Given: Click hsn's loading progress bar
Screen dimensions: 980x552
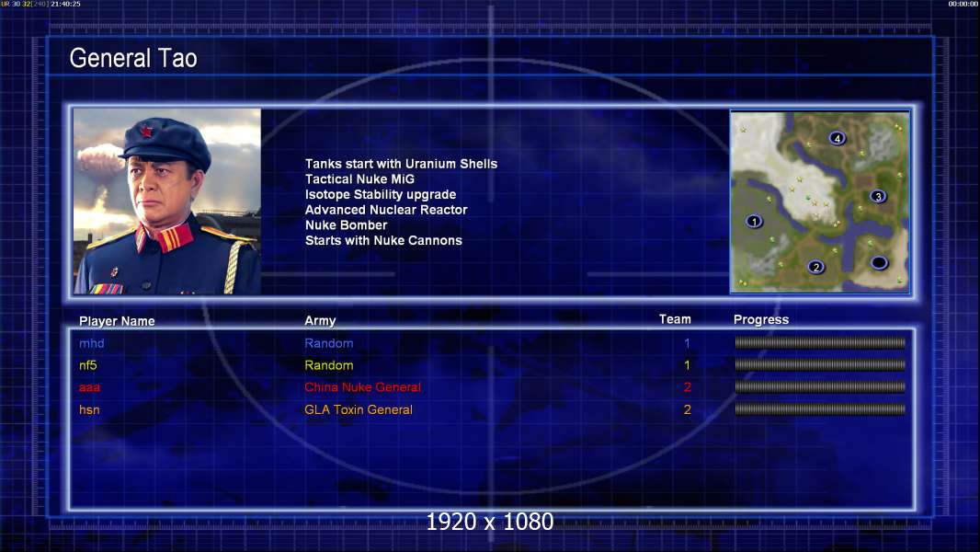Looking at the screenshot, I should coord(820,409).
